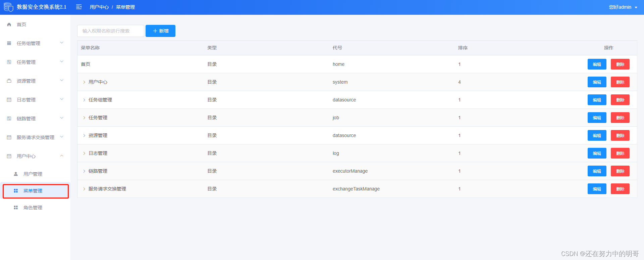Delete the system row
This screenshot has height=260, width=644.
tap(620, 82)
